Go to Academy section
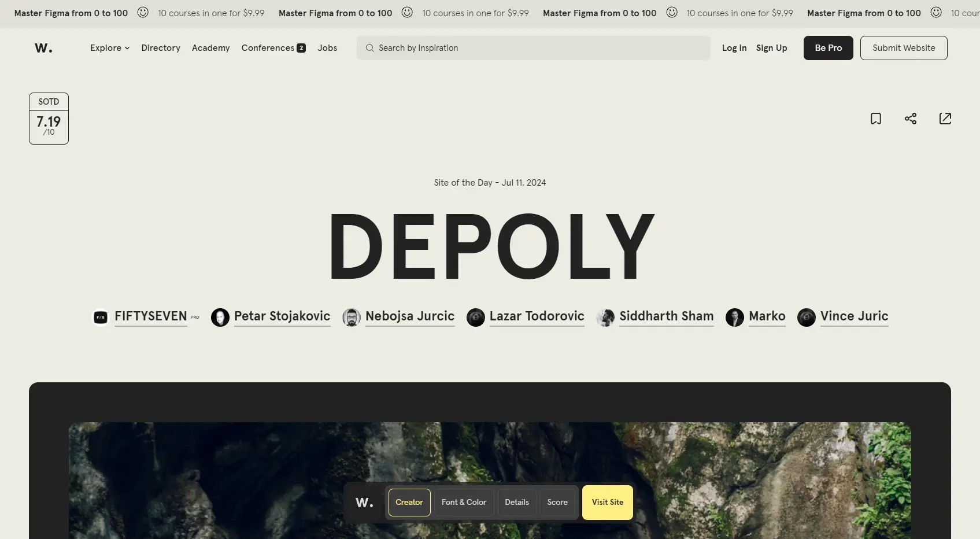Viewport: 980px width, 539px height. click(x=211, y=48)
